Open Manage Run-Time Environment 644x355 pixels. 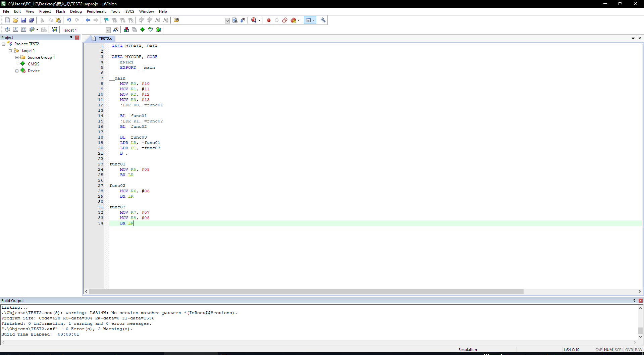143,30
